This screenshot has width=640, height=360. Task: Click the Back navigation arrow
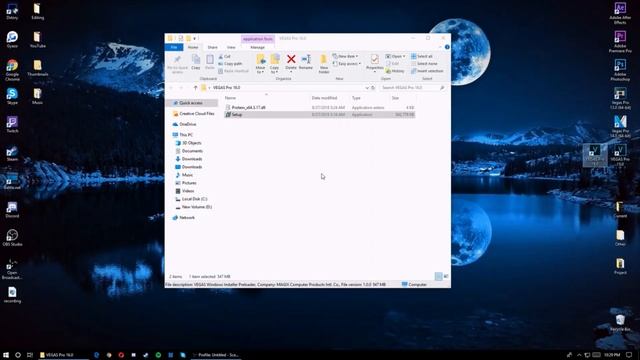tap(171, 88)
